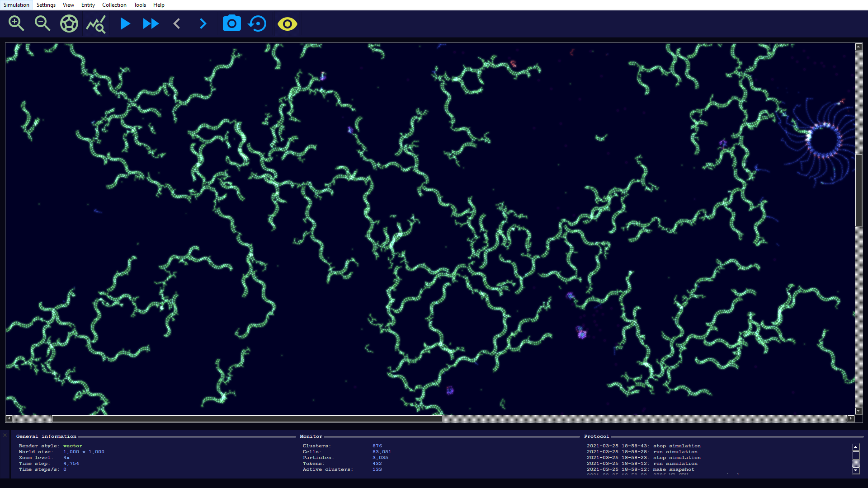This screenshot has height=488, width=868.
Task: Open the Collection menu
Action: (114, 5)
